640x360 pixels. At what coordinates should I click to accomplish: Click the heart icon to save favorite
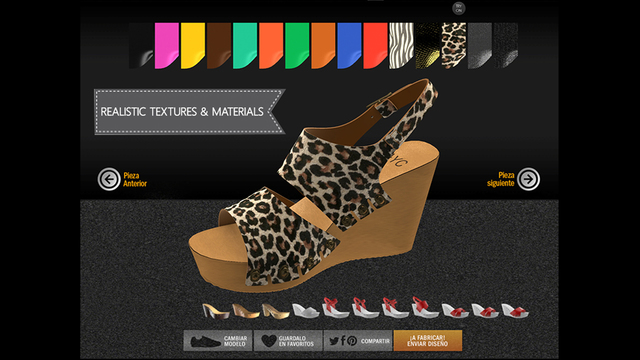coord(269,341)
